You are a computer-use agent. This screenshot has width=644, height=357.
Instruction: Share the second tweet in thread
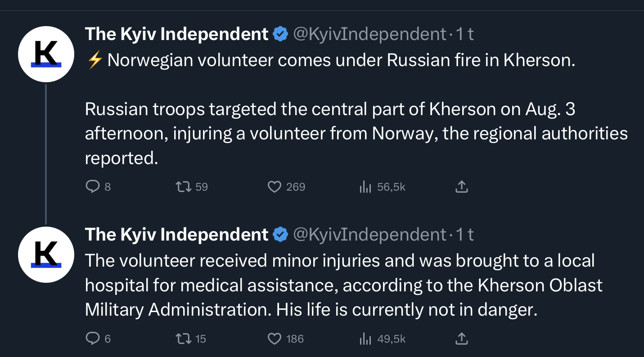(x=462, y=339)
